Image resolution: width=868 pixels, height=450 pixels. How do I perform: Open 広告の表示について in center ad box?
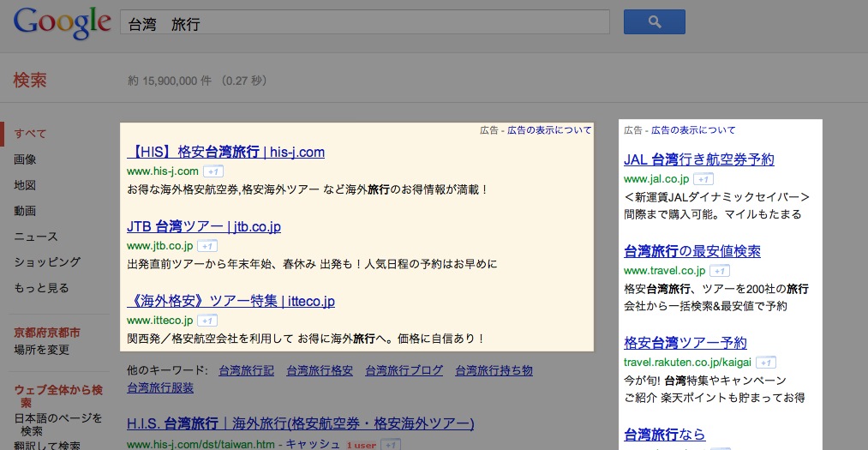tap(549, 130)
